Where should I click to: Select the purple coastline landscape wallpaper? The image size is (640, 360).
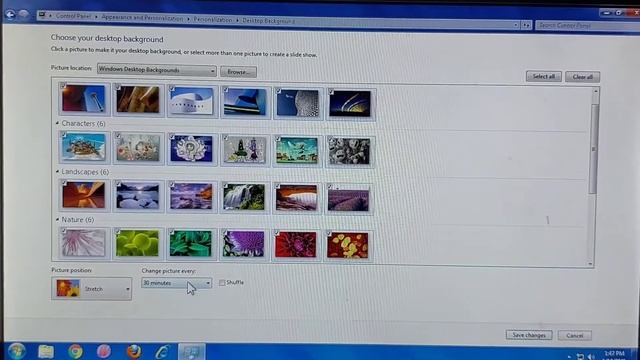tap(191, 196)
